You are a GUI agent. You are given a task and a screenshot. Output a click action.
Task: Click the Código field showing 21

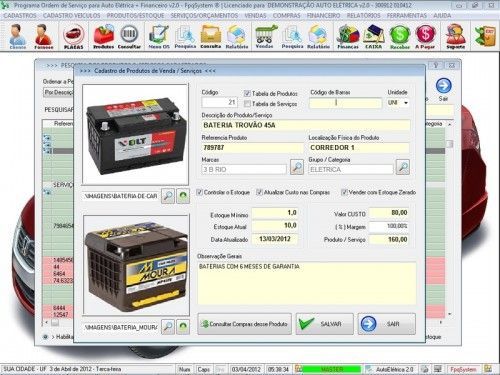[219, 102]
